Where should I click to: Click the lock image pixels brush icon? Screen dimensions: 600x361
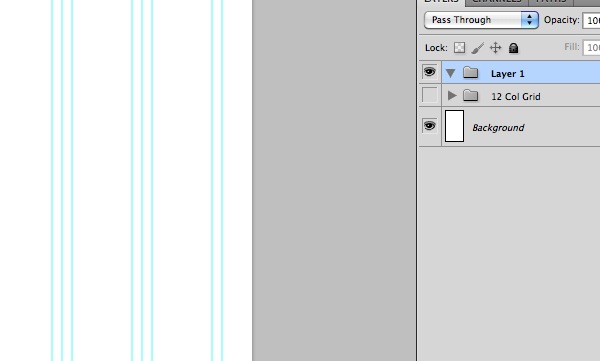[477, 48]
